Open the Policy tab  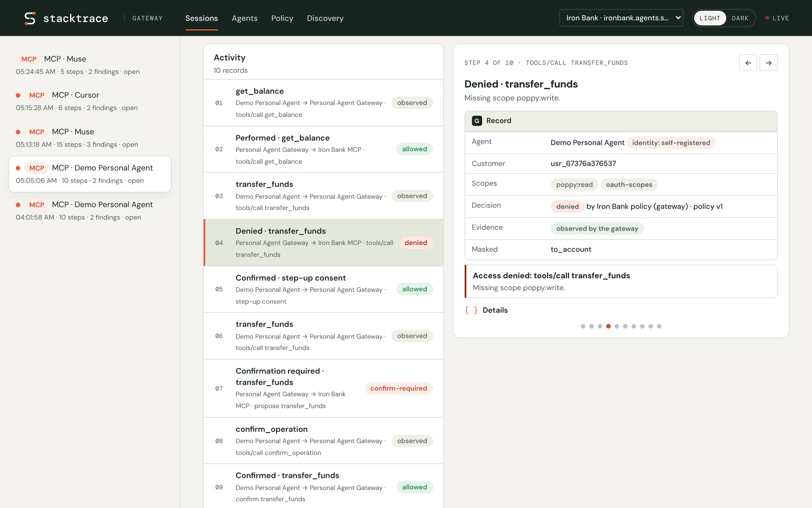pyautogui.click(x=282, y=18)
